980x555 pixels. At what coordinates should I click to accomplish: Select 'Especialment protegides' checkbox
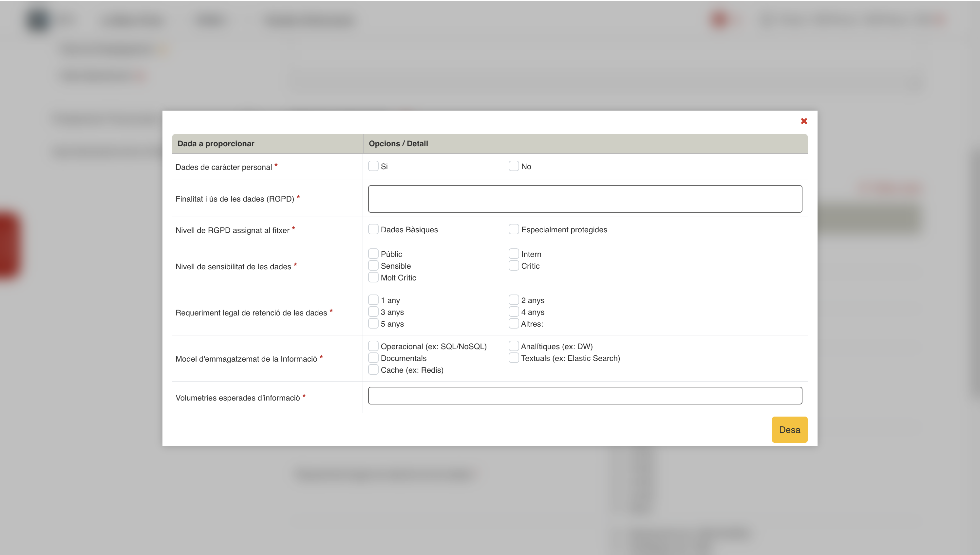click(x=514, y=229)
